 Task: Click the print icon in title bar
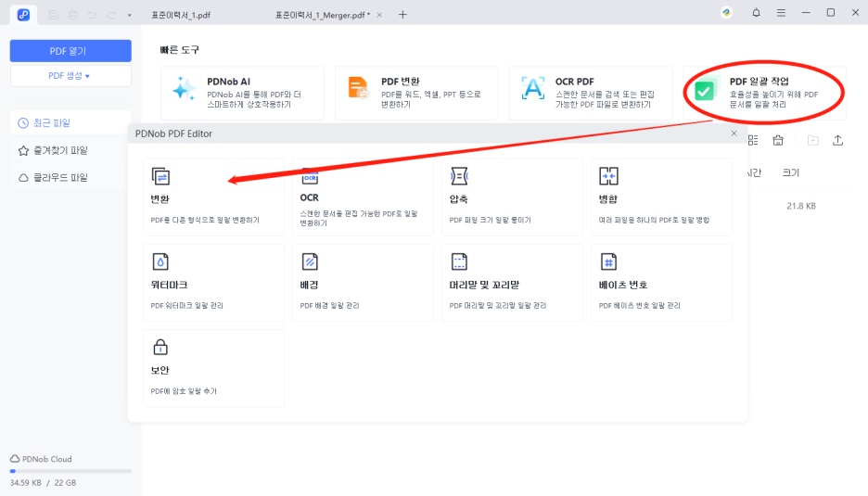(x=73, y=15)
